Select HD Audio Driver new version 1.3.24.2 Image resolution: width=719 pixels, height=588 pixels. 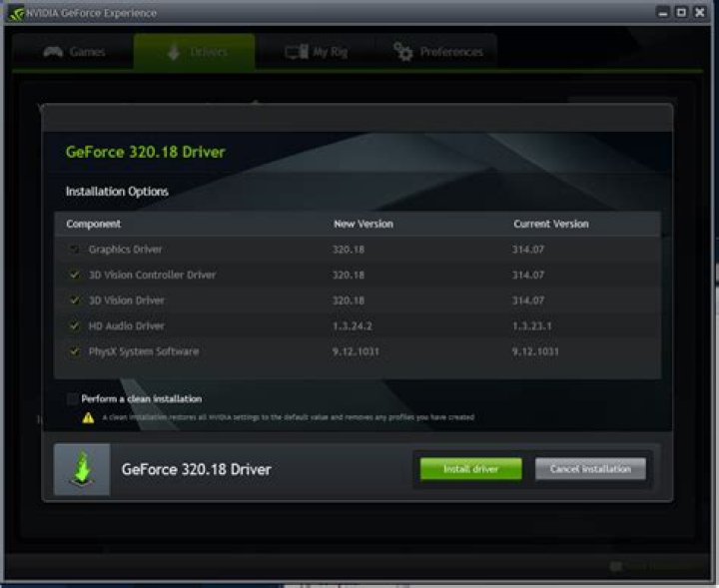click(x=353, y=325)
